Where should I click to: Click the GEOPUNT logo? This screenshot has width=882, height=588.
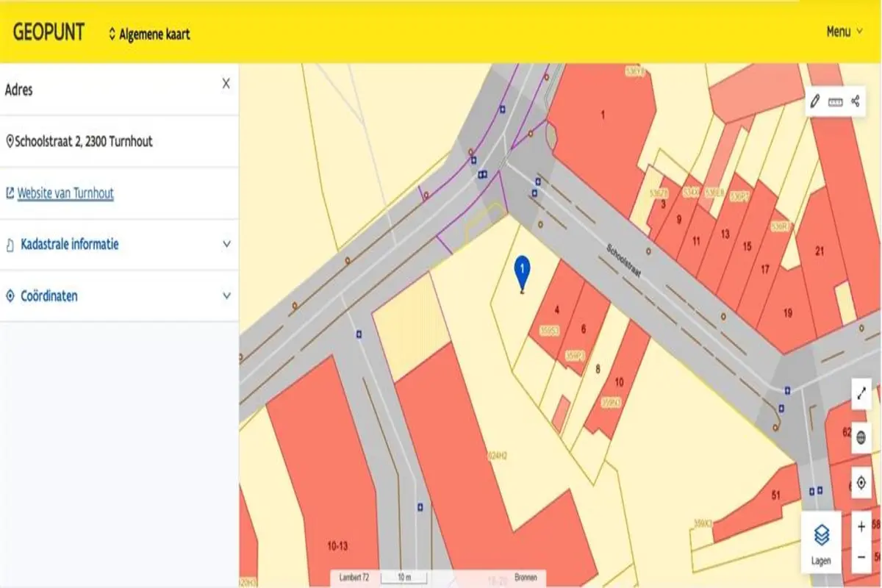(49, 32)
